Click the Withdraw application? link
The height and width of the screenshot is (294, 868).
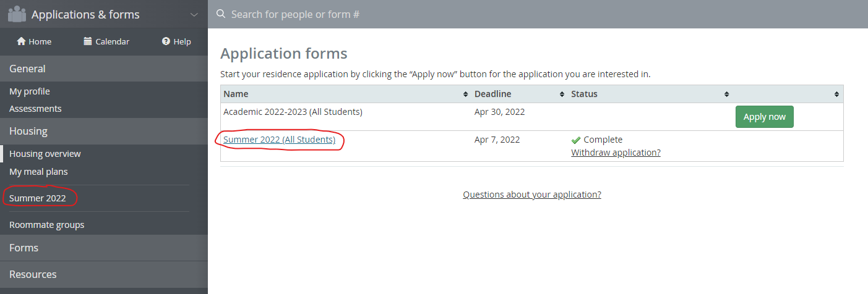coord(616,153)
